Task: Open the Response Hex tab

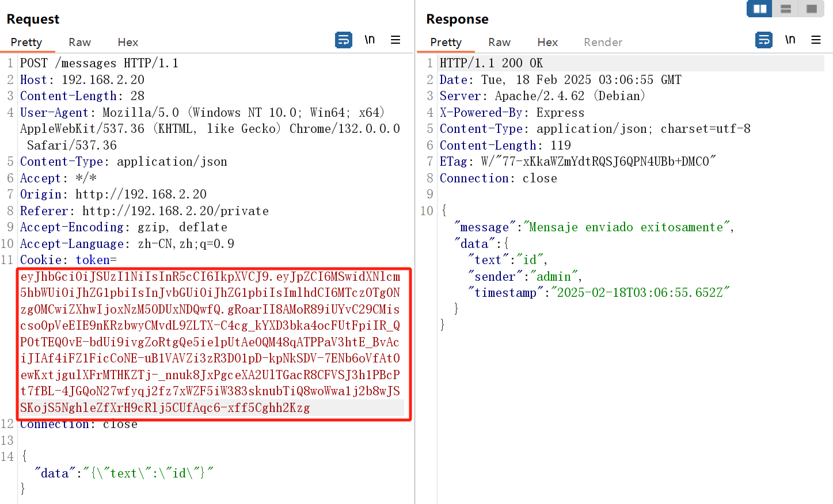Action: [547, 42]
